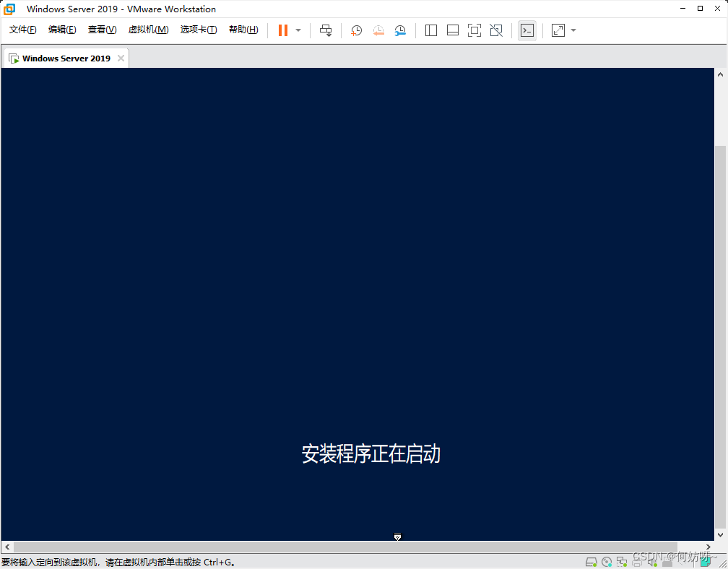This screenshot has height=569, width=728.
Task: Toggle the thumbnail bar view
Action: pyautogui.click(x=453, y=30)
